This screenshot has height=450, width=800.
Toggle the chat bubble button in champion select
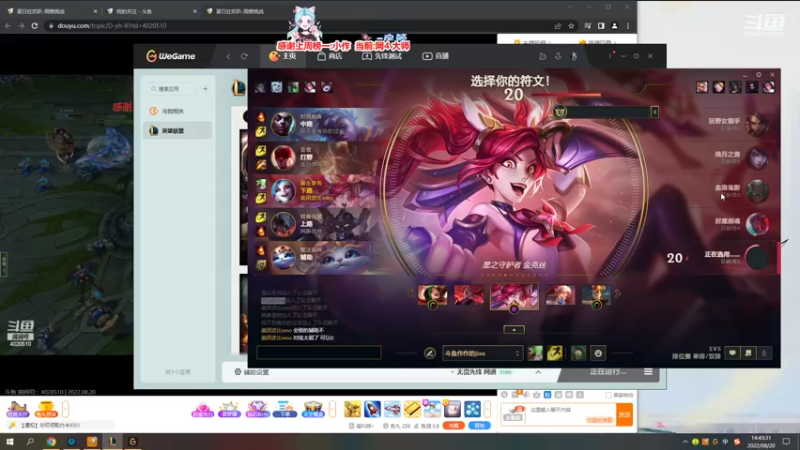coord(732,353)
